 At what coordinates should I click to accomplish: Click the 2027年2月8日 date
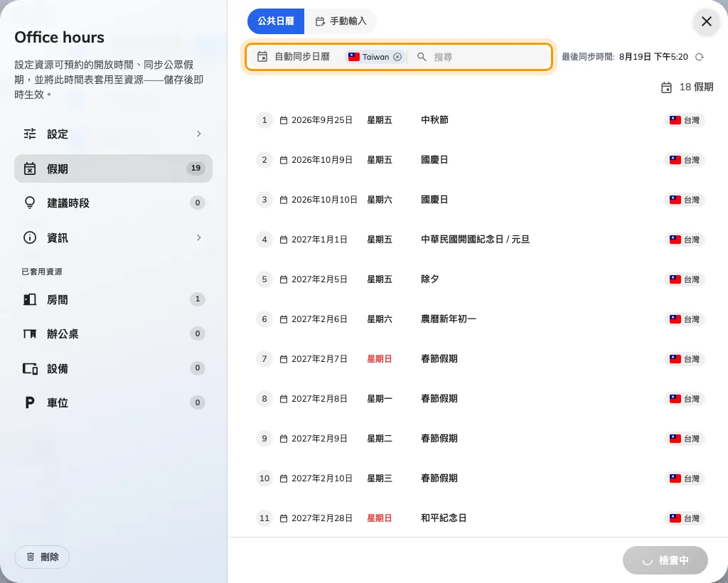pyautogui.click(x=319, y=399)
